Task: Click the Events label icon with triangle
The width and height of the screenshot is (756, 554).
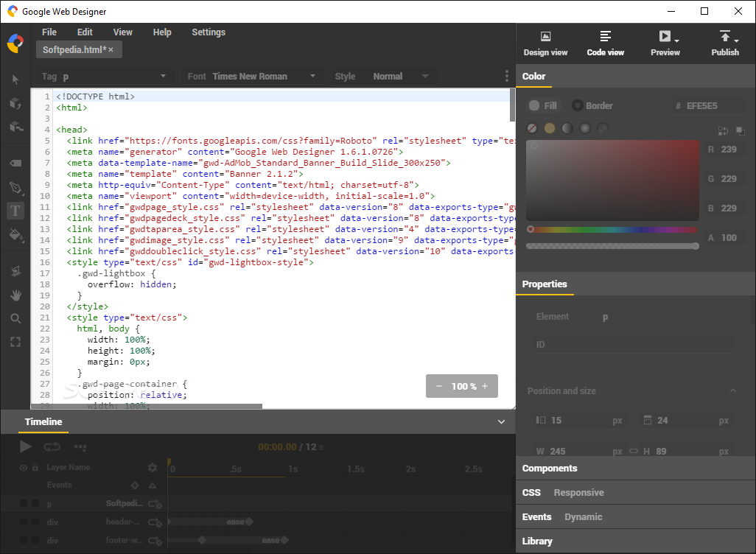Action: coord(153,485)
